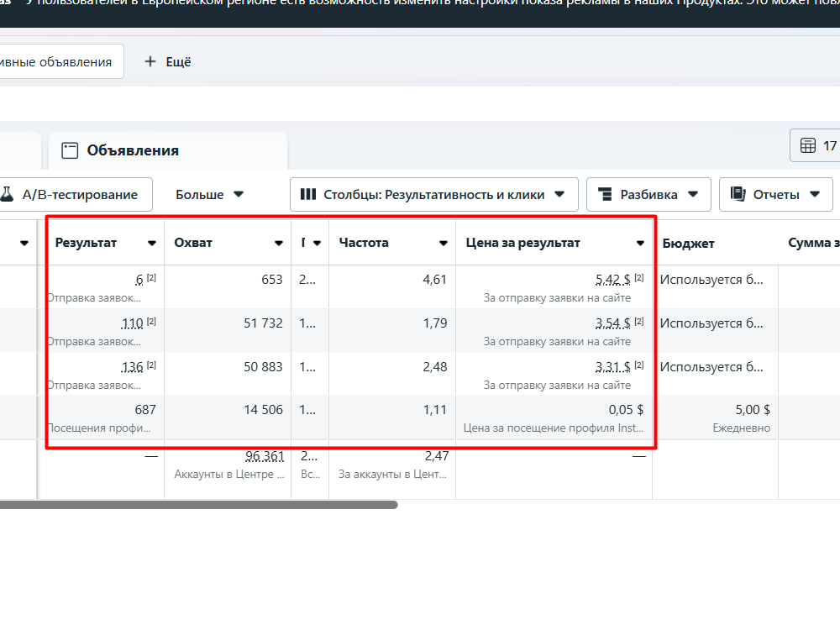Click cost per result 3,54 $
840x630 pixels.
(613, 323)
